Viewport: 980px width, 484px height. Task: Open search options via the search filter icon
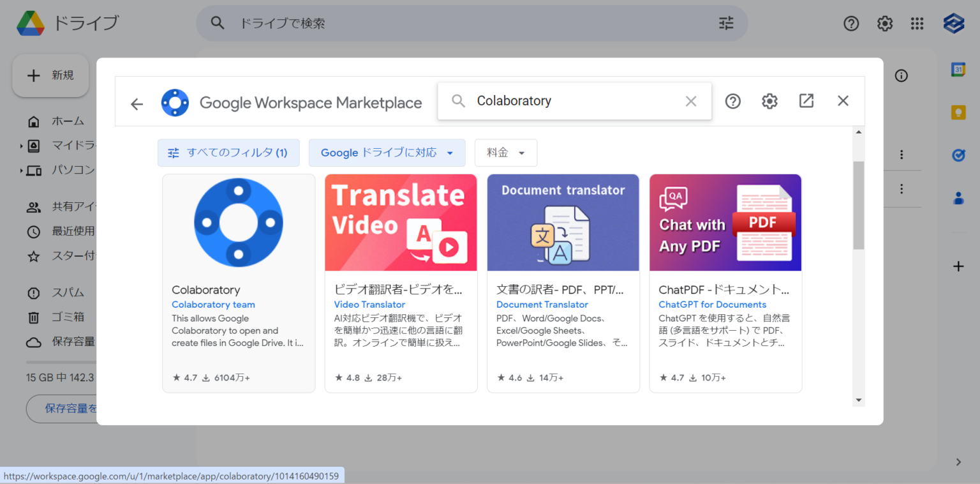click(725, 23)
